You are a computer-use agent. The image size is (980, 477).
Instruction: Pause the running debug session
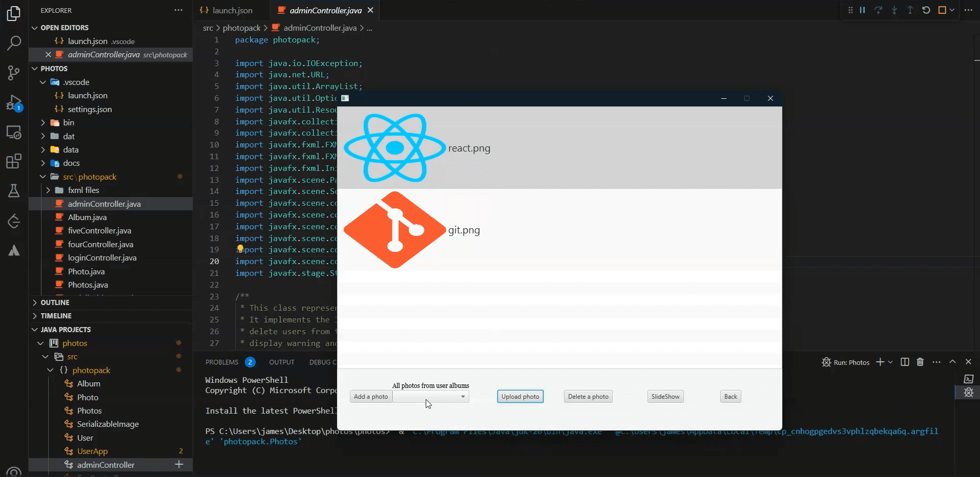(x=863, y=10)
